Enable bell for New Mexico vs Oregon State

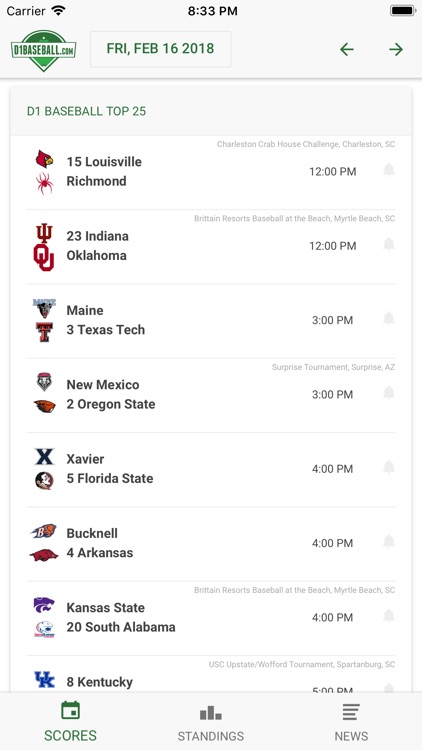pos(389,393)
